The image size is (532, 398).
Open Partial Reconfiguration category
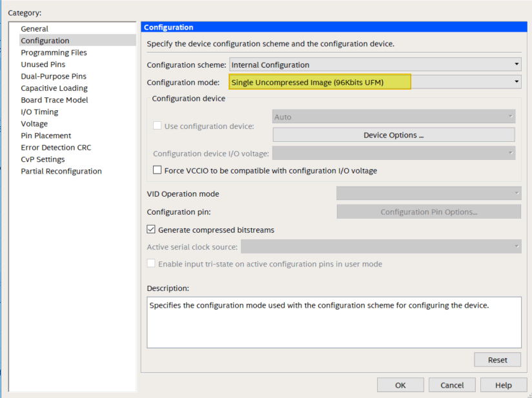click(61, 172)
